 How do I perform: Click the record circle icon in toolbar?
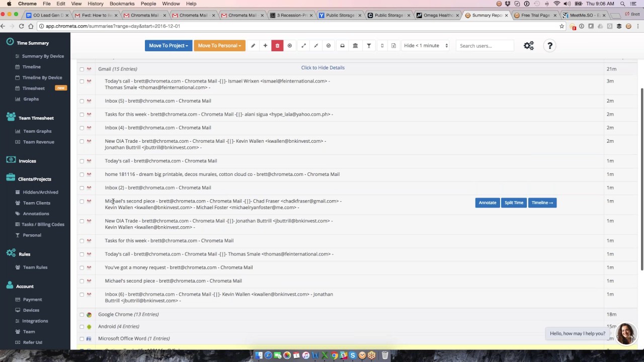[x=290, y=46]
